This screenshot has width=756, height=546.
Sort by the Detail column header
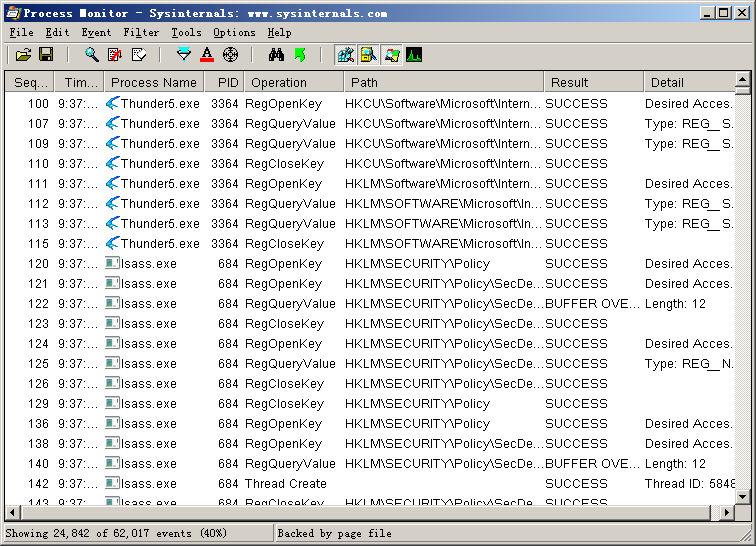pos(689,82)
